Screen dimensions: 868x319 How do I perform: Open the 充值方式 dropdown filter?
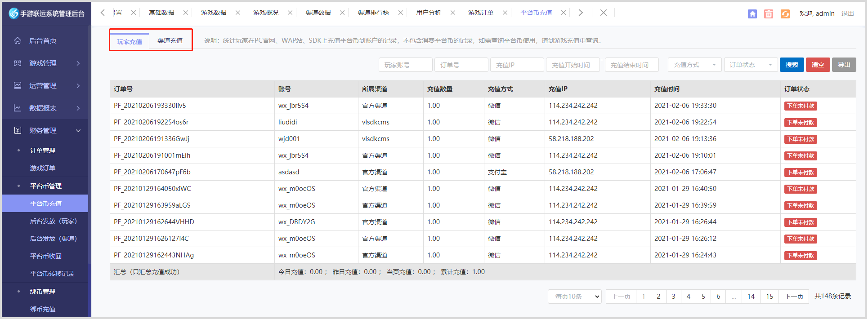click(694, 65)
